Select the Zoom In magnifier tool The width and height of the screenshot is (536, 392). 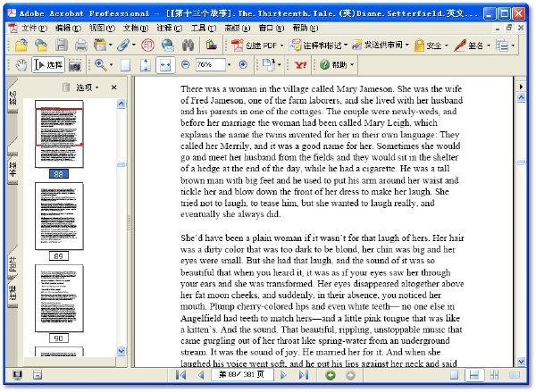[x=100, y=64]
